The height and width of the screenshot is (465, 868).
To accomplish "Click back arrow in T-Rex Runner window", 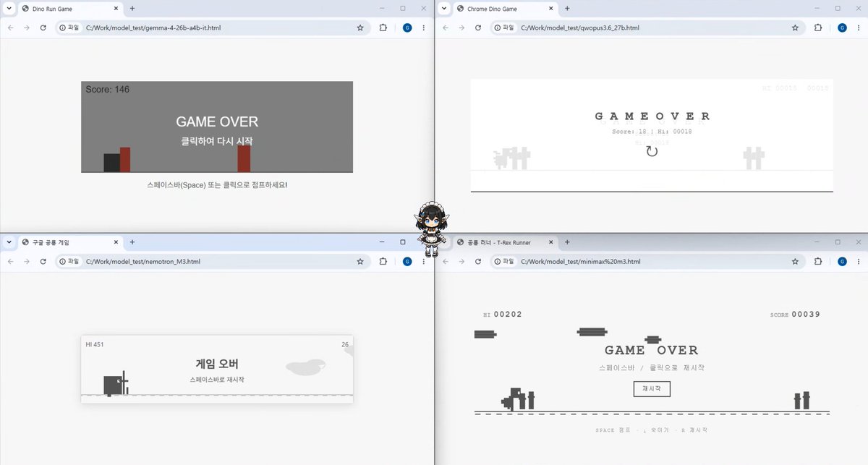I will pyautogui.click(x=445, y=261).
